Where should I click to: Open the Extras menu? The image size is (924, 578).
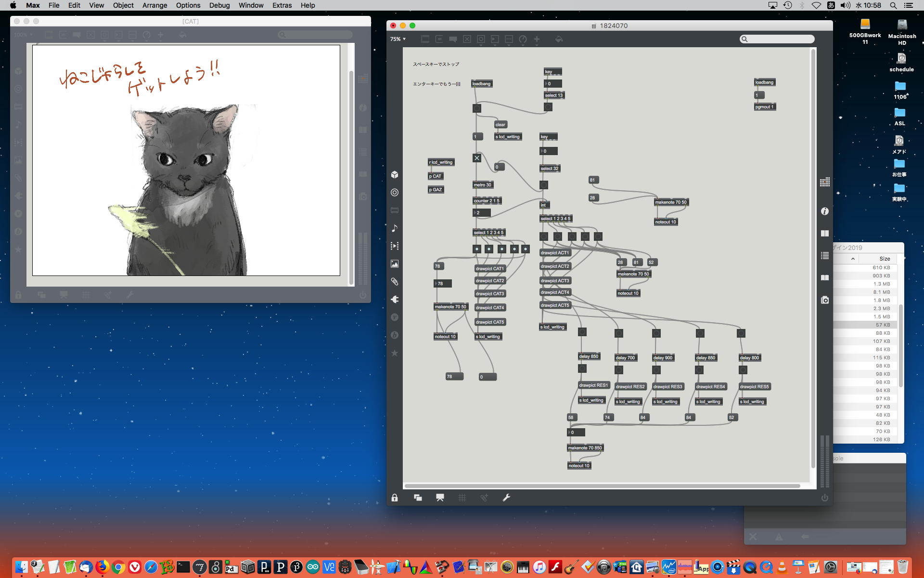pyautogui.click(x=282, y=5)
